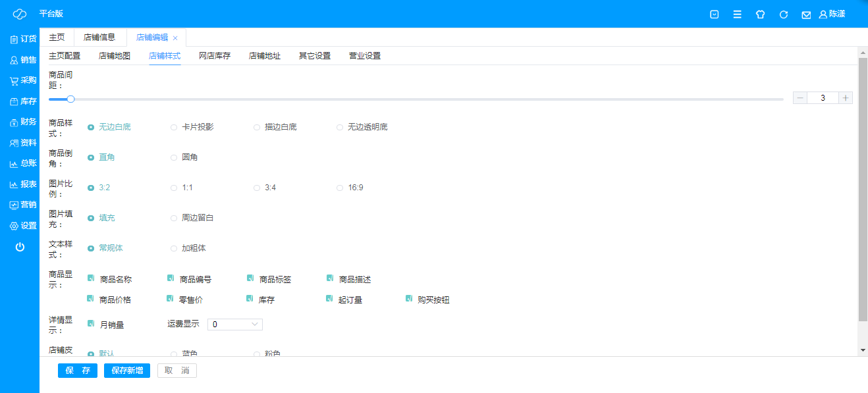The height and width of the screenshot is (393, 868).
Task: Decrease 商品间距 with the minus button
Action: pyautogui.click(x=800, y=98)
